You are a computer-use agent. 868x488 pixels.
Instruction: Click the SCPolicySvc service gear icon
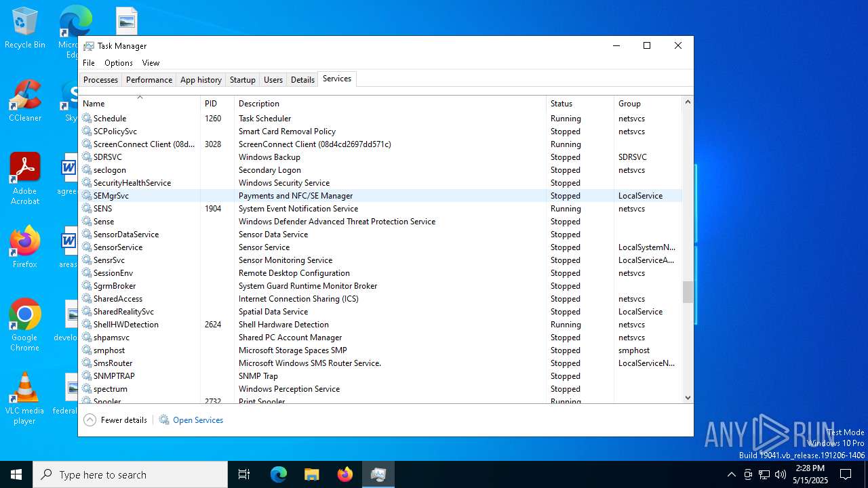click(87, 131)
